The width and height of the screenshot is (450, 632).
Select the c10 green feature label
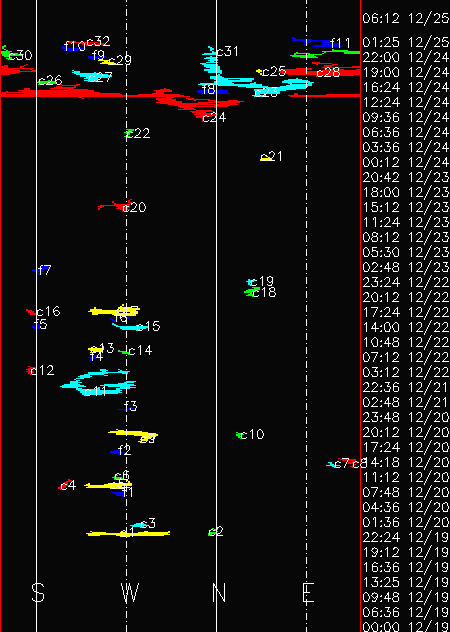pos(252,434)
